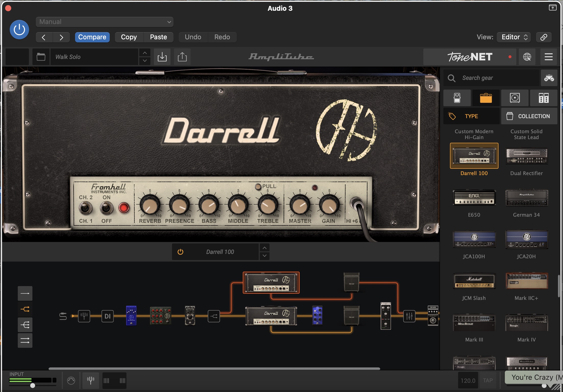Open the View Editor dropdown
The height and width of the screenshot is (392, 563).
pos(514,37)
